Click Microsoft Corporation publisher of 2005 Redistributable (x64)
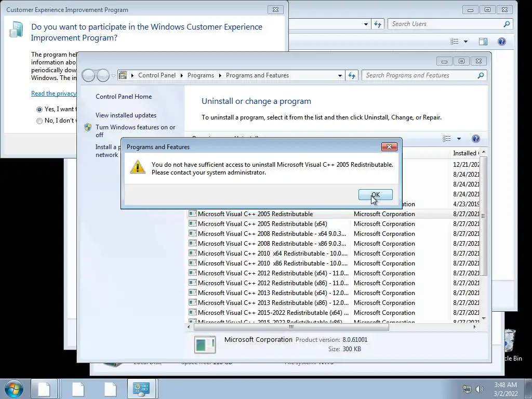This screenshot has height=399, width=532. (384, 223)
